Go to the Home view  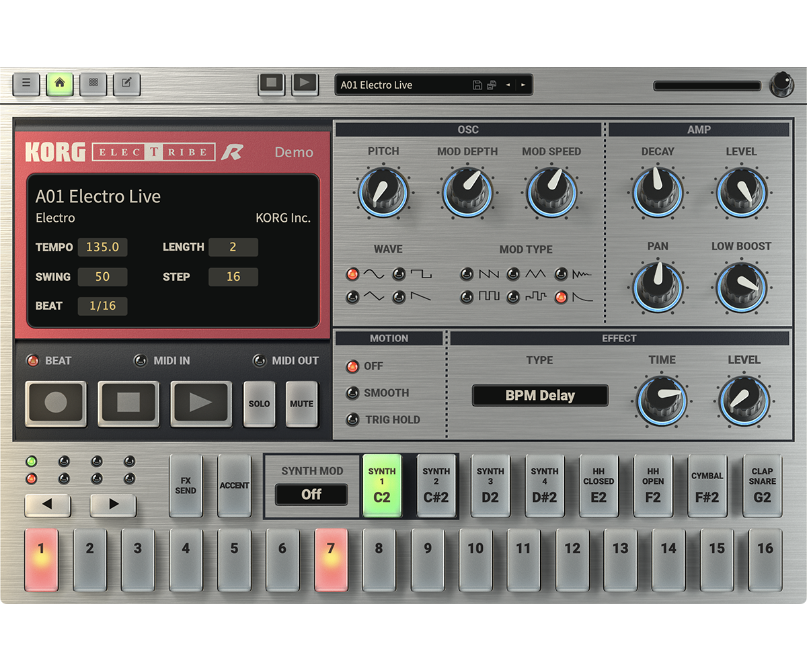click(60, 83)
